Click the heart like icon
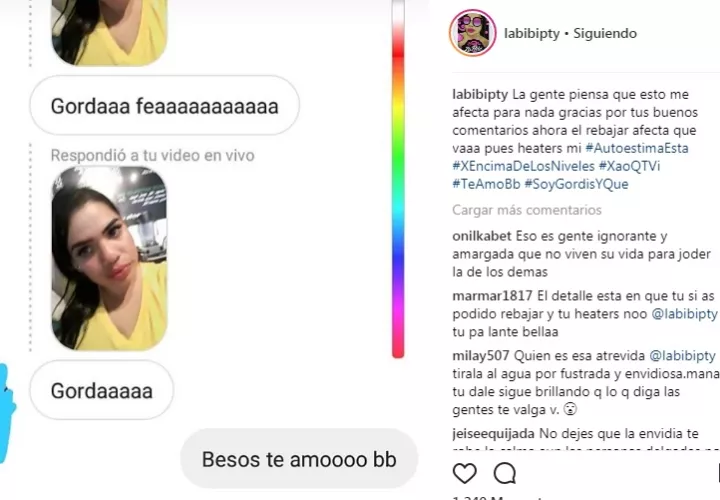 pos(465,473)
